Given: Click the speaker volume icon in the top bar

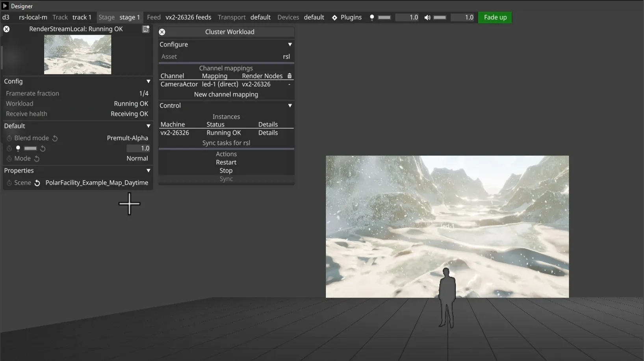Looking at the screenshot, I should (427, 17).
